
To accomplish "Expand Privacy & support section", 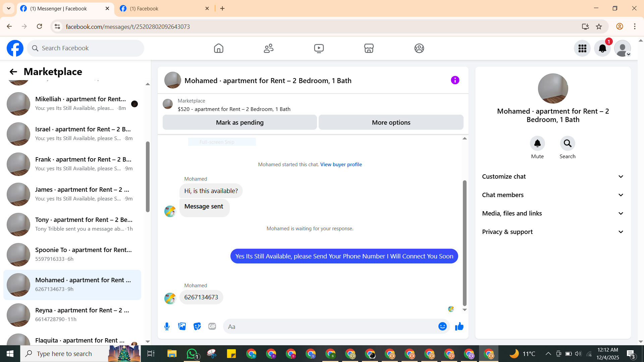I will pos(553,232).
